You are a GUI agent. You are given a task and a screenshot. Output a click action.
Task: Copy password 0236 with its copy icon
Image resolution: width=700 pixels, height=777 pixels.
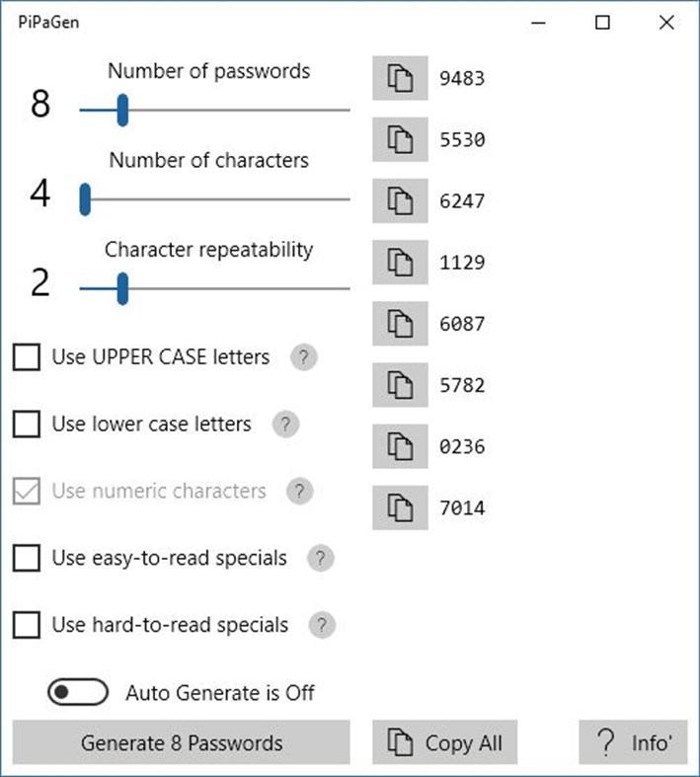coord(400,446)
